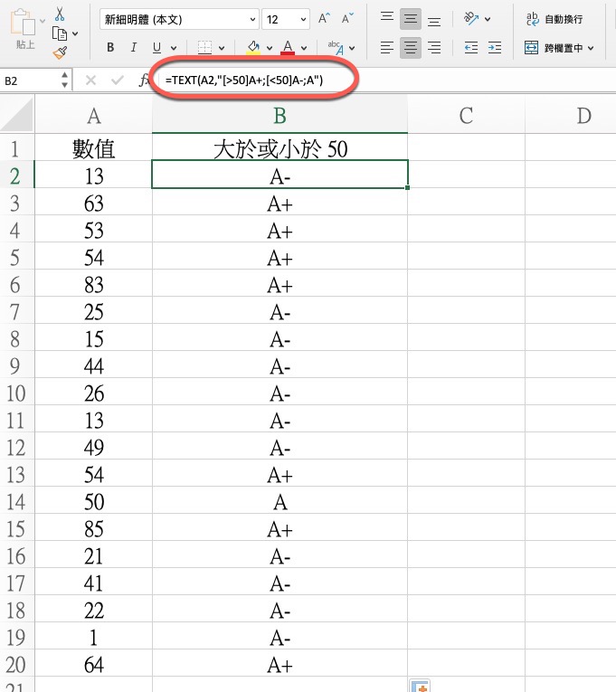Viewport: 616px width, 692px height.
Task: Open text orientation dropdown arrow
Action: pos(488,19)
